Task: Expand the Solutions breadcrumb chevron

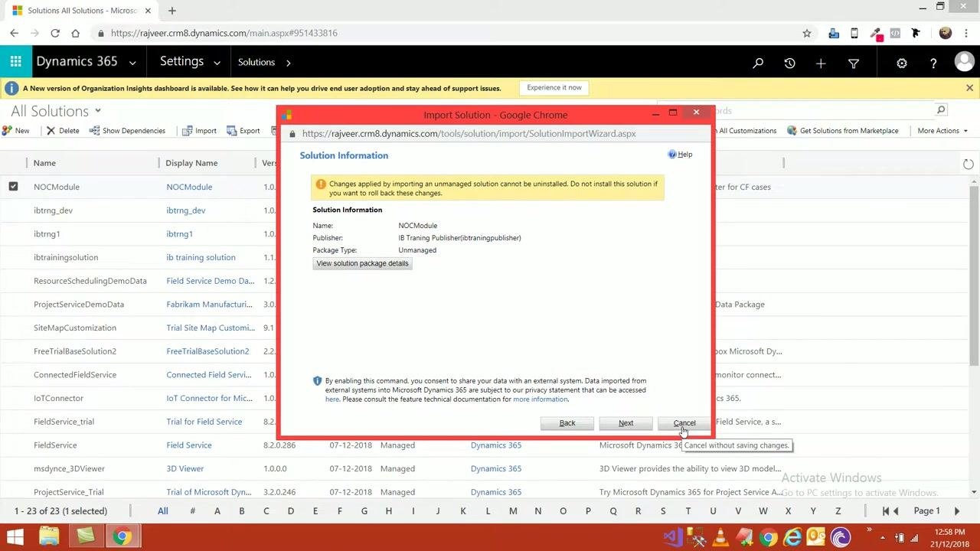Action: (289, 63)
